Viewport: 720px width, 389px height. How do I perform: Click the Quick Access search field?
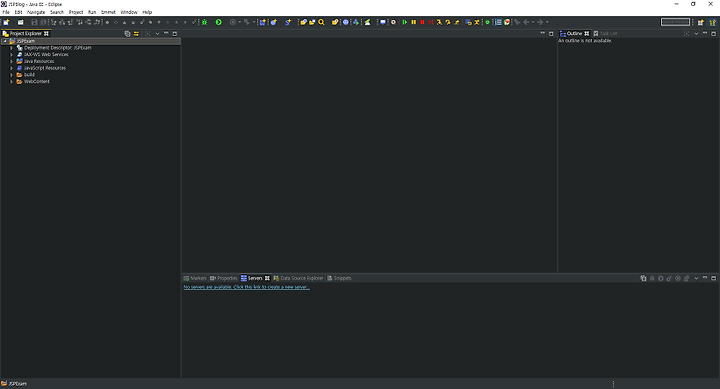tap(675, 22)
